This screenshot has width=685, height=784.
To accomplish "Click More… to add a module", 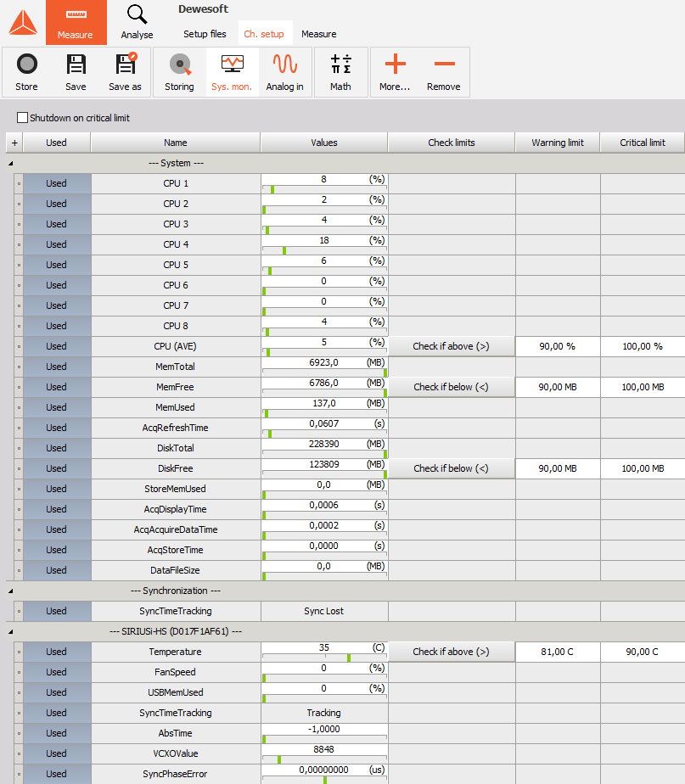I will pyautogui.click(x=395, y=72).
